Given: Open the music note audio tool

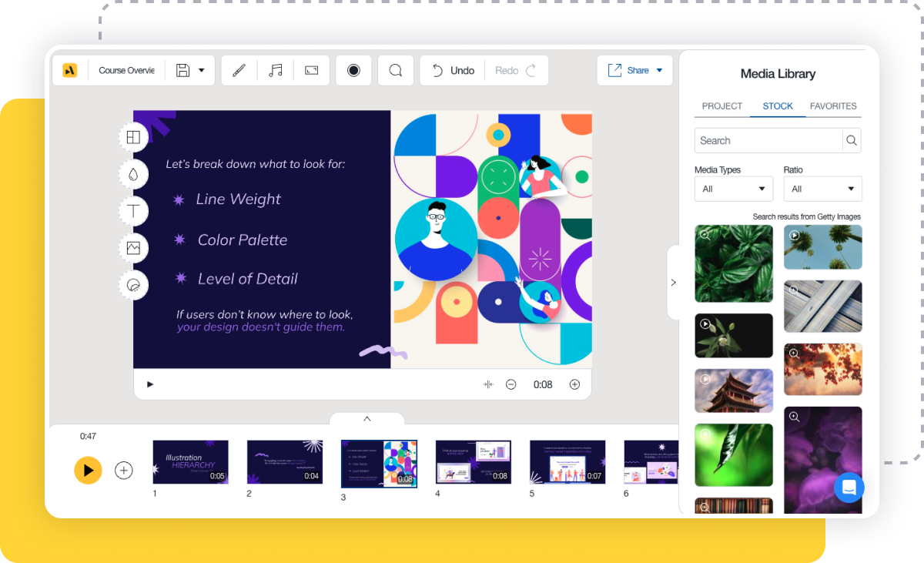Looking at the screenshot, I should tap(276, 70).
